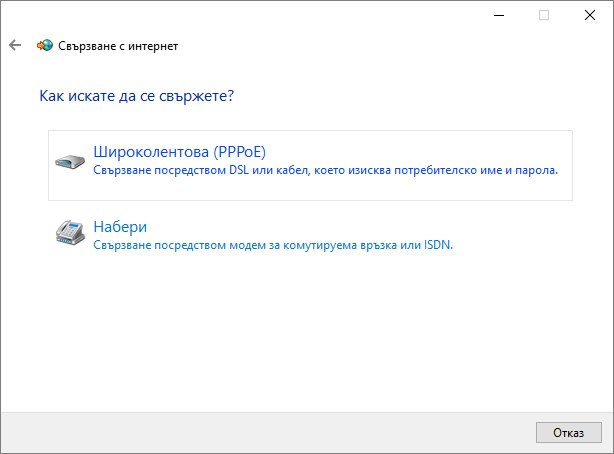Click the modem or ISDN description text
This screenshot has width=614, height=454.
273,245
